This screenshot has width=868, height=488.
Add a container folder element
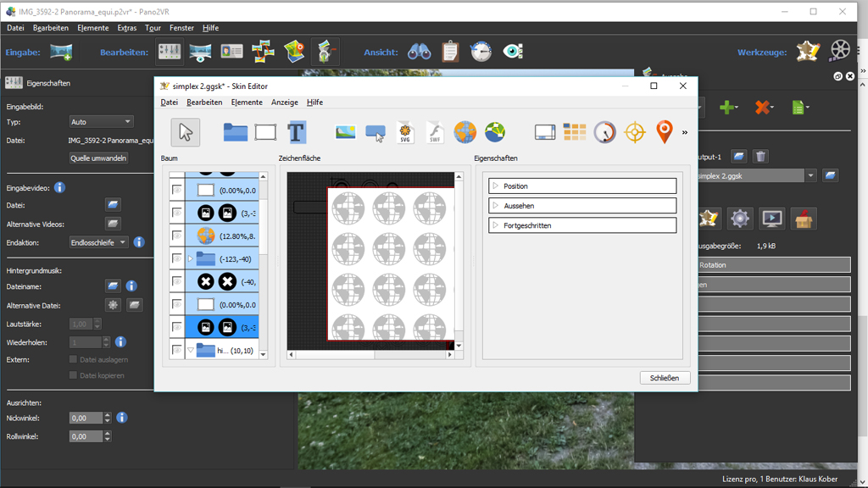pyautogui.click(x=236, y=132)
